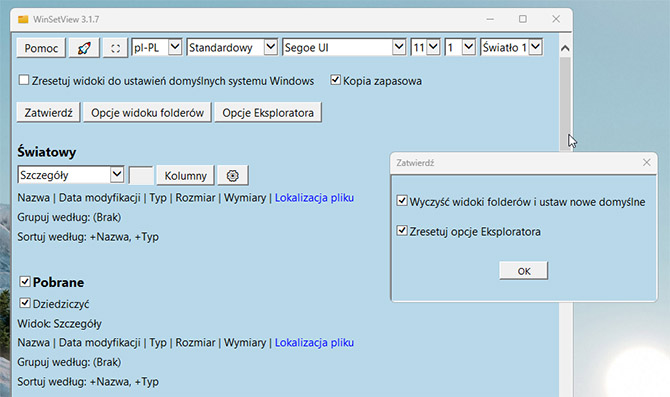The height and width of the screenshot is (397, 670).
Task: Click 'Sortuj według: +Nazwa, +Typ' under Pobrane
Action: [88, 382]
